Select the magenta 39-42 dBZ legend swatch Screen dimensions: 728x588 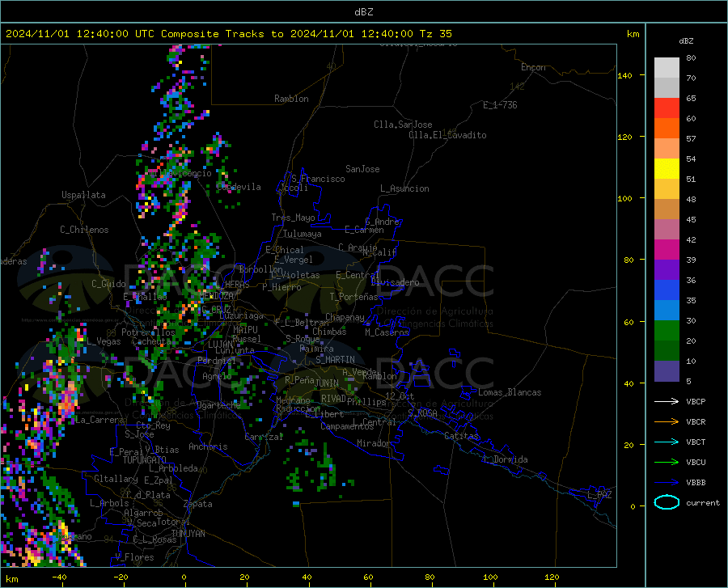pos(667,250)
